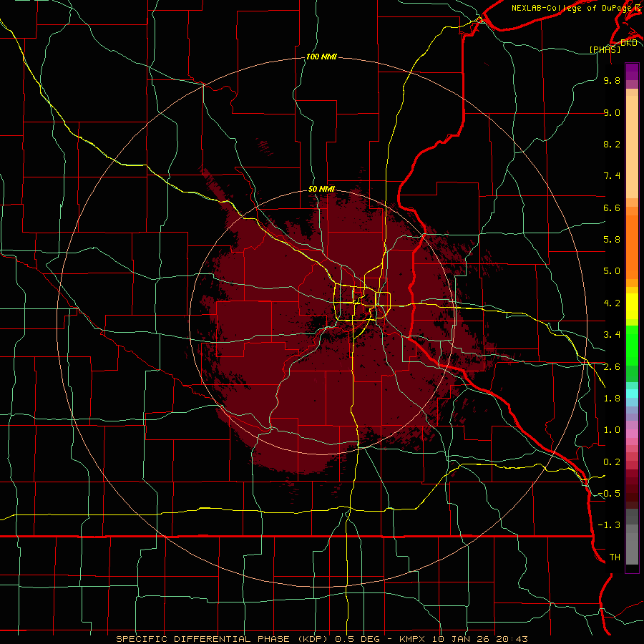The image size is (644, 644).
Task: Select the 4.2 scale label
Action: click(612, 303)
